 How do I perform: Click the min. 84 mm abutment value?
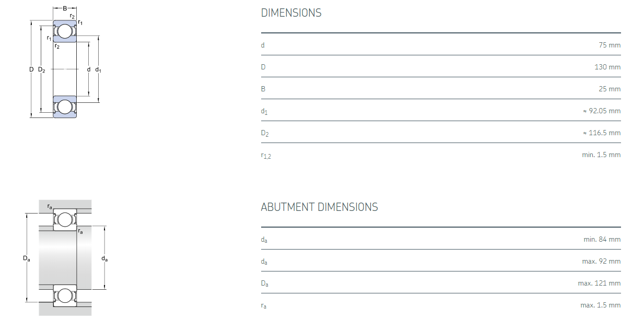(x=602, y=240)
